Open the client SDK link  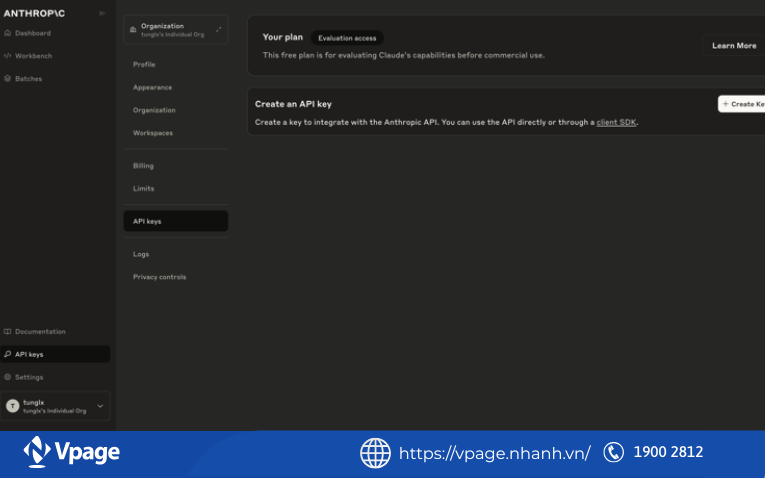click(616, 122)
